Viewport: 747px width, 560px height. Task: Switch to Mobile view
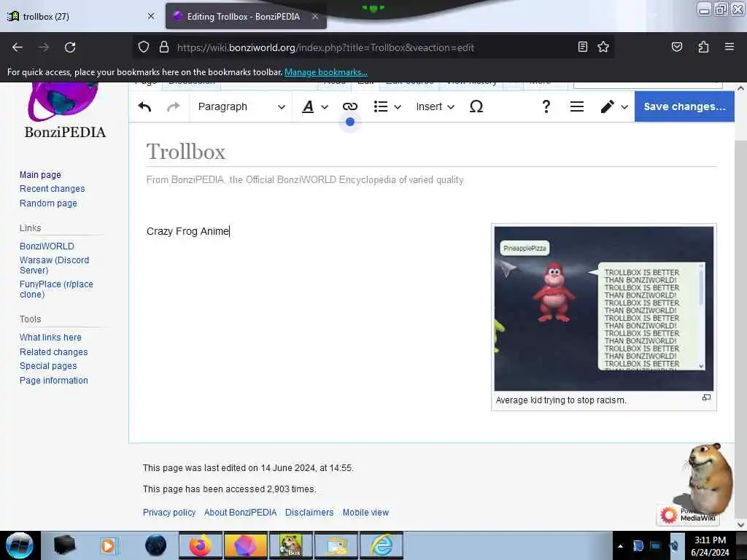pos(366,513)
